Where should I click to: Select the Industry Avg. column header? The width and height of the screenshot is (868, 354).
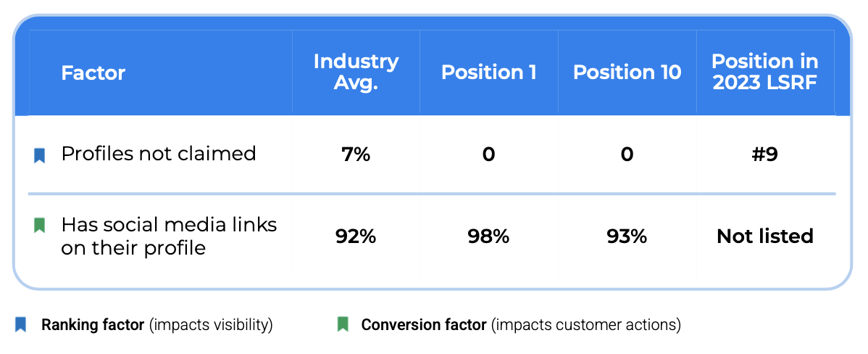point(356,73)
